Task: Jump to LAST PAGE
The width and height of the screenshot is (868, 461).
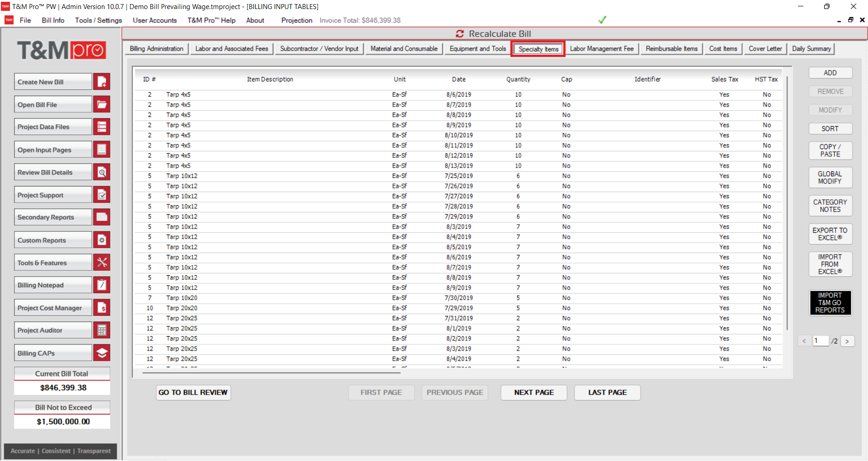Action: point(607,392)
